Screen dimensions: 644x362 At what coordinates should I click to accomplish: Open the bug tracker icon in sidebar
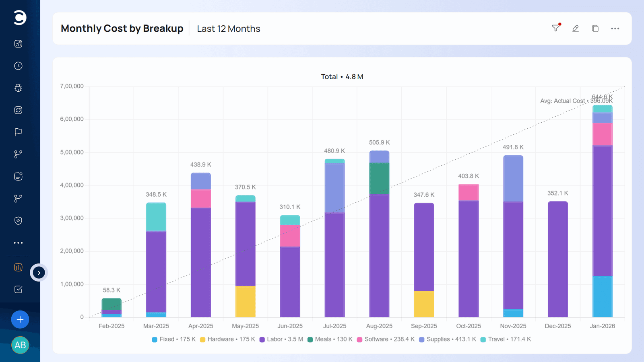pos(18,88)
